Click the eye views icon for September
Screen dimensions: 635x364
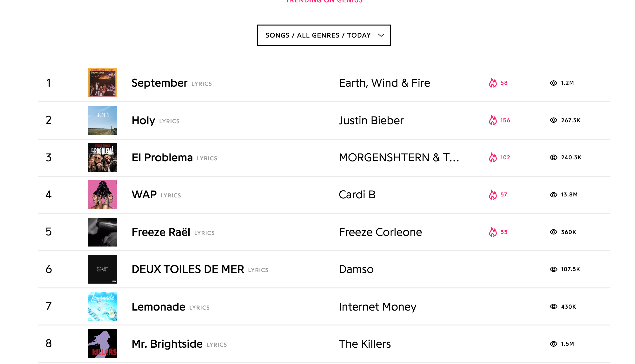553,83
